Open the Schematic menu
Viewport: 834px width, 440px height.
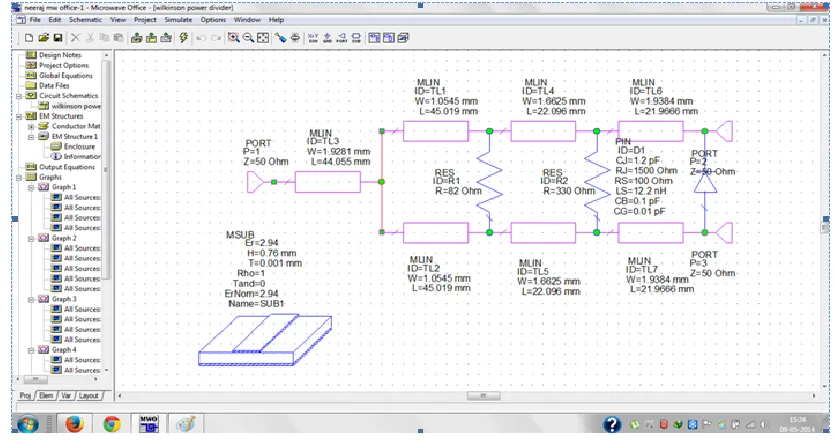tap(85, 20)
